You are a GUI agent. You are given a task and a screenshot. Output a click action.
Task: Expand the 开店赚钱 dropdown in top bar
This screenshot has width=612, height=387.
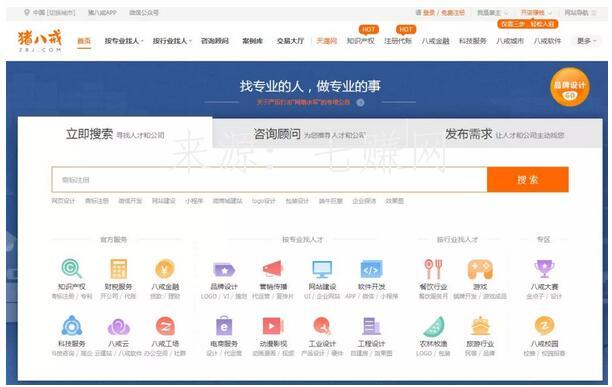pos(536,13)
